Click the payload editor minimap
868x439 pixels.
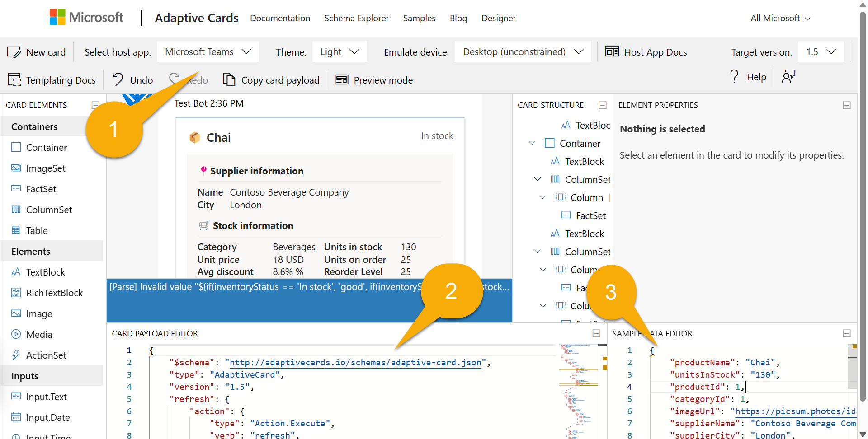click(x=578, y=391)
